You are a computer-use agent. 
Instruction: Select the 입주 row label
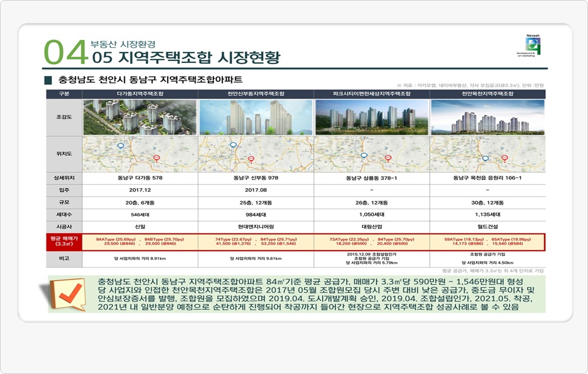(64, 190)
